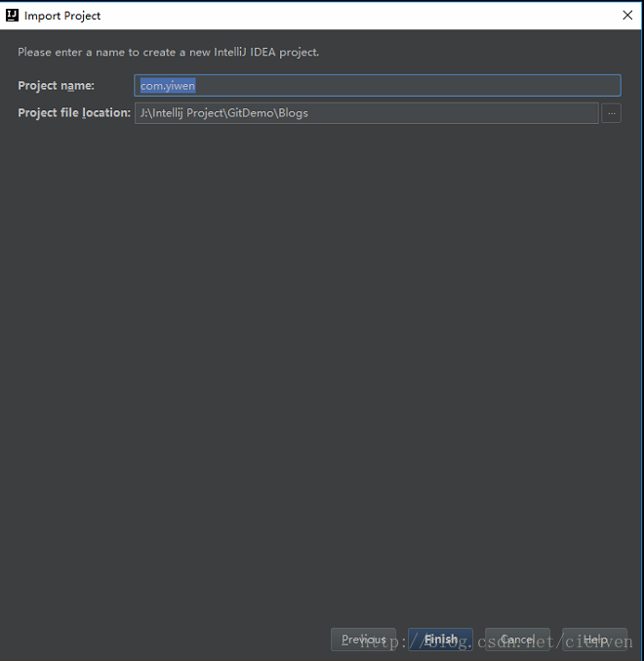Click empty region of the title bar
The width and height of the screenshot is (644, 661).
358,16
